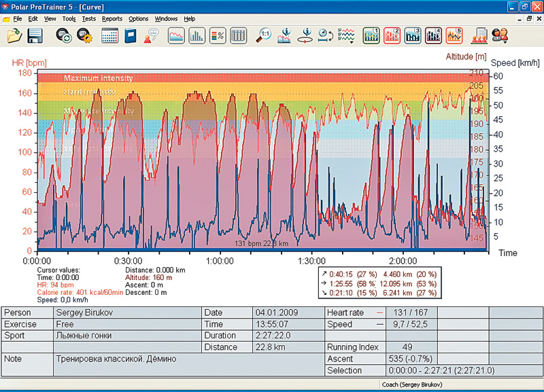Click the ascent value 535 (-0.7%)
This screenshot has width=544, height=392.
pos(411,359)
